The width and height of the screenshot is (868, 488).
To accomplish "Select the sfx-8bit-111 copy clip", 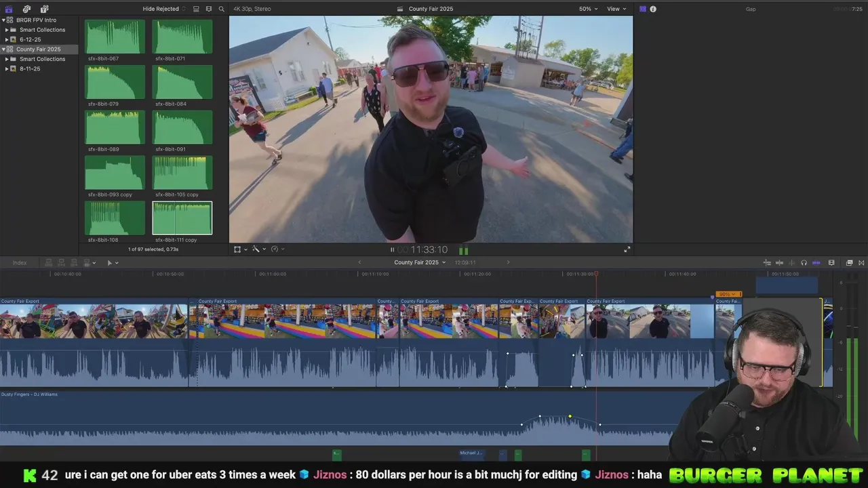I will click(x=182, y=218).
